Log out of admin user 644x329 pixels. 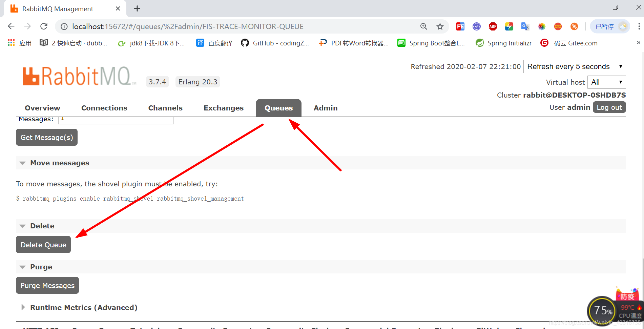pos(609,107)
